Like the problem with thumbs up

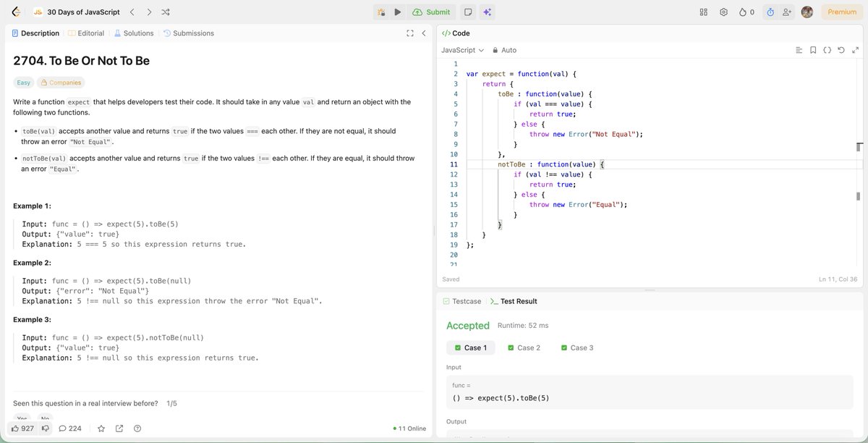23,429
